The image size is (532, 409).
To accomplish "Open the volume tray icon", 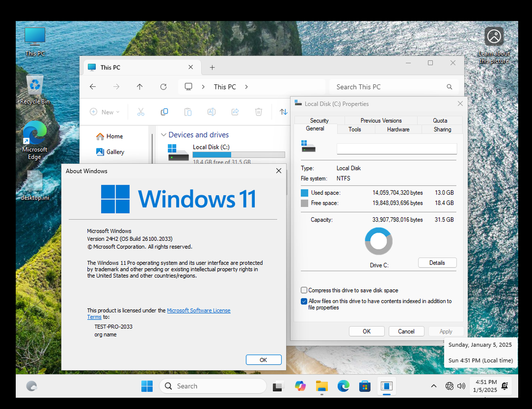I will point(461,386).
